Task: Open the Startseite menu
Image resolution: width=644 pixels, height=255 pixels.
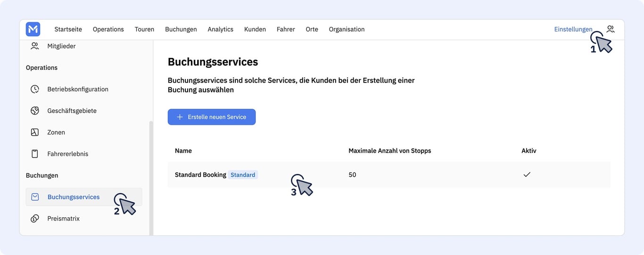Action: point(68,29)
